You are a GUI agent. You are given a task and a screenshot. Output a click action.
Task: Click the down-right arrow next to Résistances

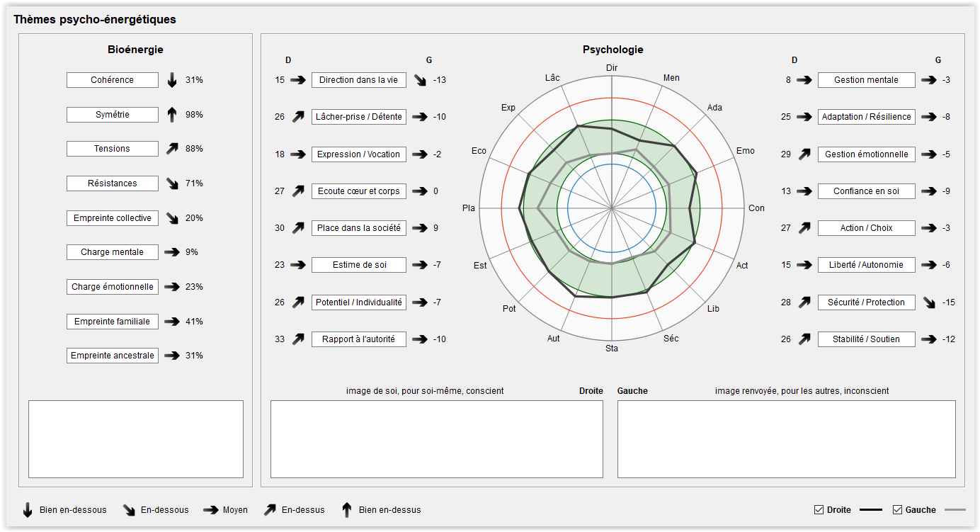point(172,183)
